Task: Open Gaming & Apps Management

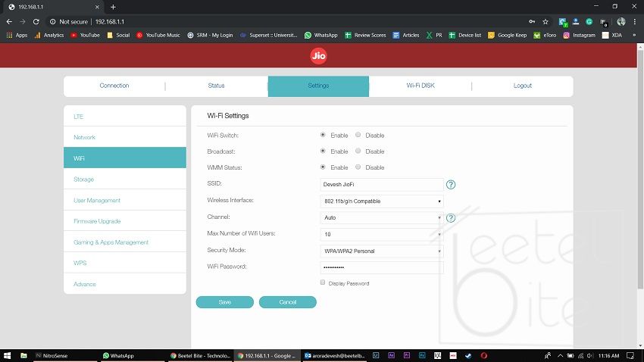Action: (x=125, y=242)
